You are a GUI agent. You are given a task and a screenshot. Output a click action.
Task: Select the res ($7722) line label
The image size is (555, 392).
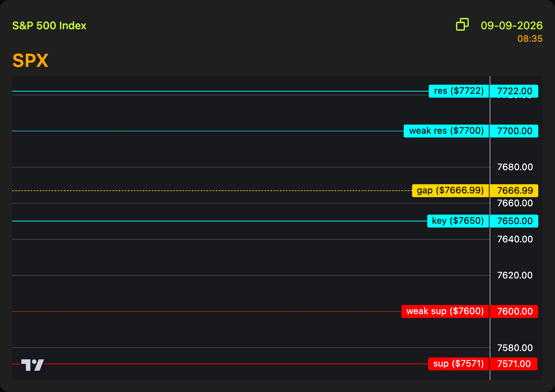coord(459,91)
